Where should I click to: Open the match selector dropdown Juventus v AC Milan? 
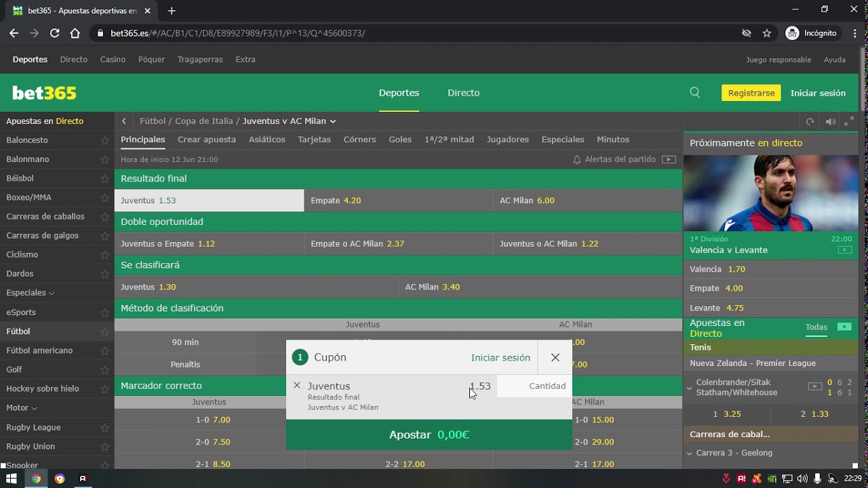tap(289, 121)
